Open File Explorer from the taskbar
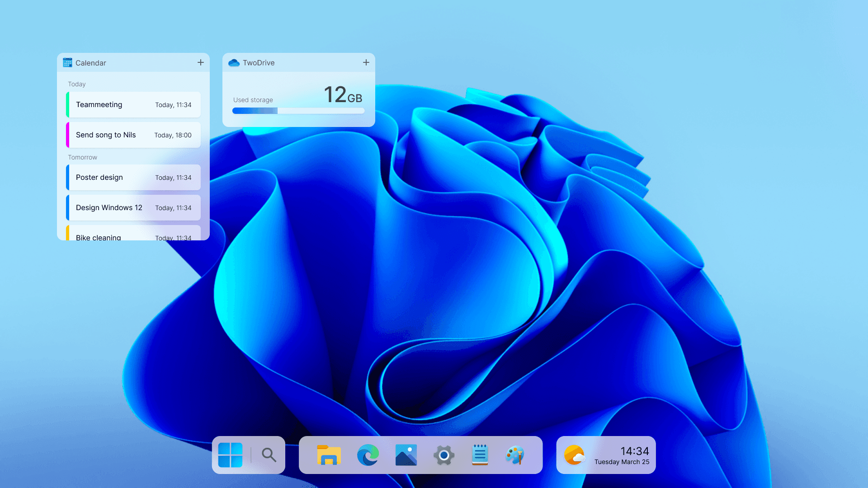 point(329,455)
